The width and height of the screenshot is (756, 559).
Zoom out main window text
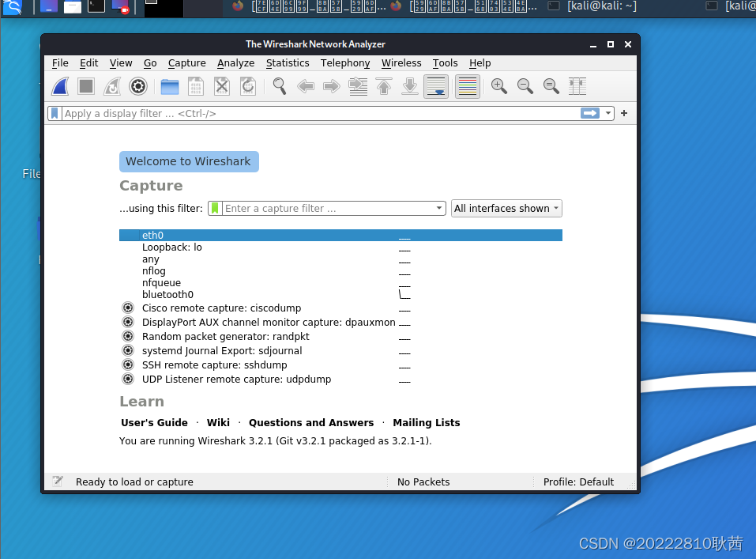coord(525,86)
